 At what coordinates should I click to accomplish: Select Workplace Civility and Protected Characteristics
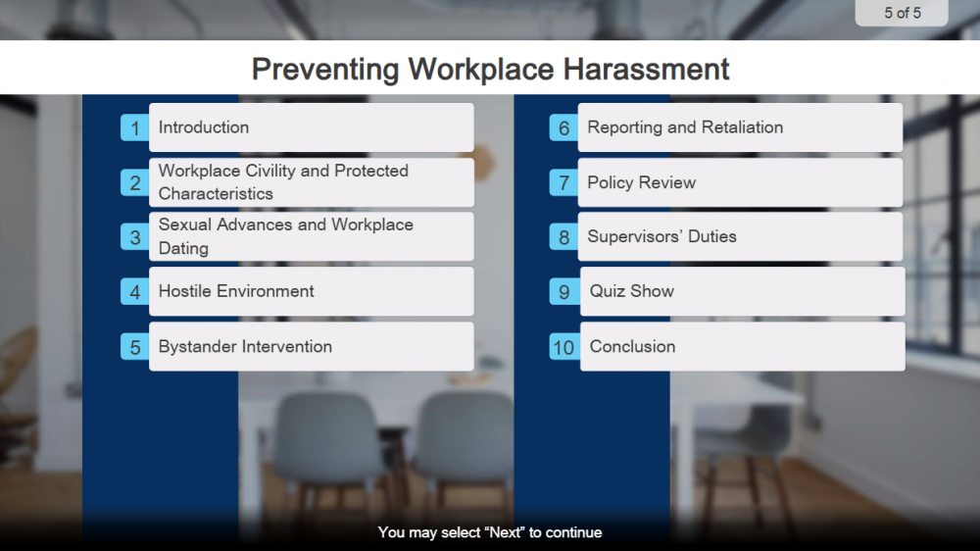coord(311,182)
